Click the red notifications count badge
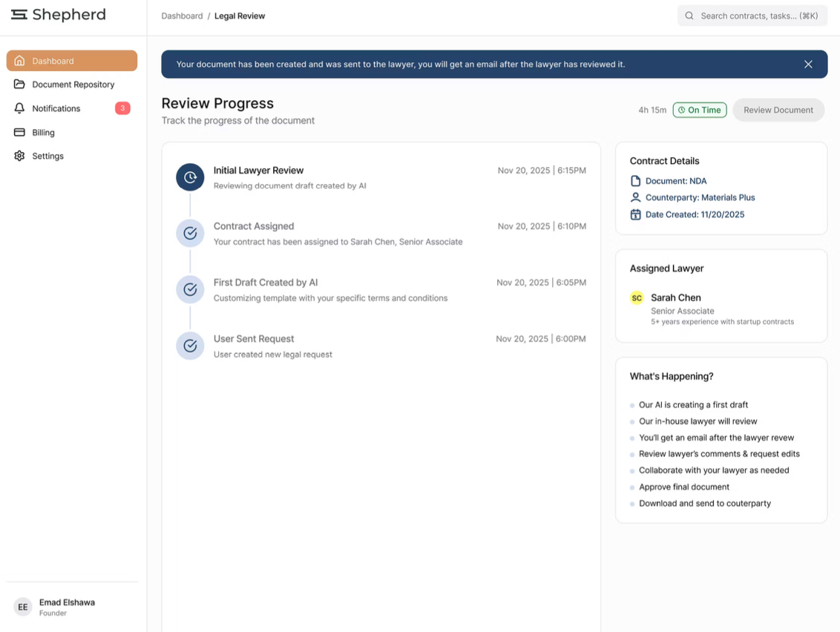The width and height of the screenshot is (840, 632). [122, 108]
